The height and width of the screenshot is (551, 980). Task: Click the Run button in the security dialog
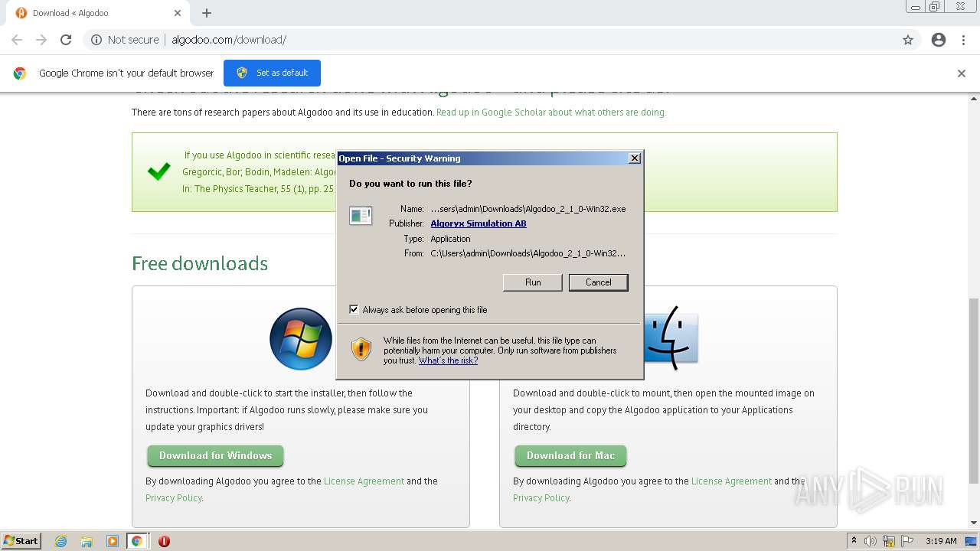tap(533, 282)
